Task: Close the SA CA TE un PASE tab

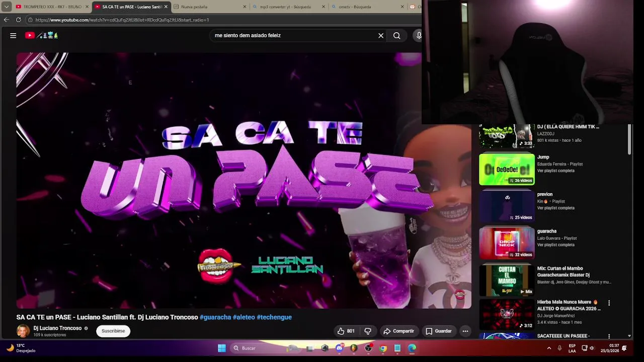Action: click(166, 7)
